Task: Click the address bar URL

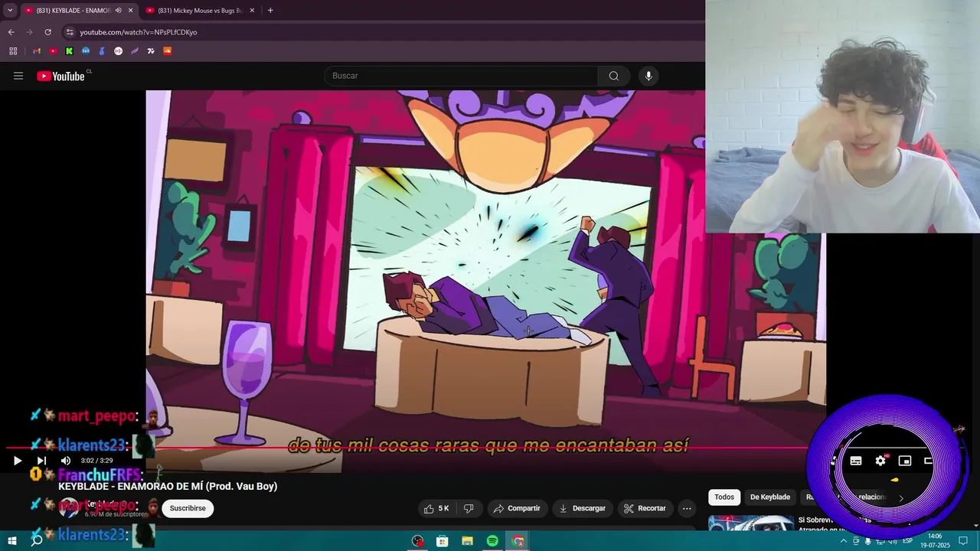Action: (139, 32)
